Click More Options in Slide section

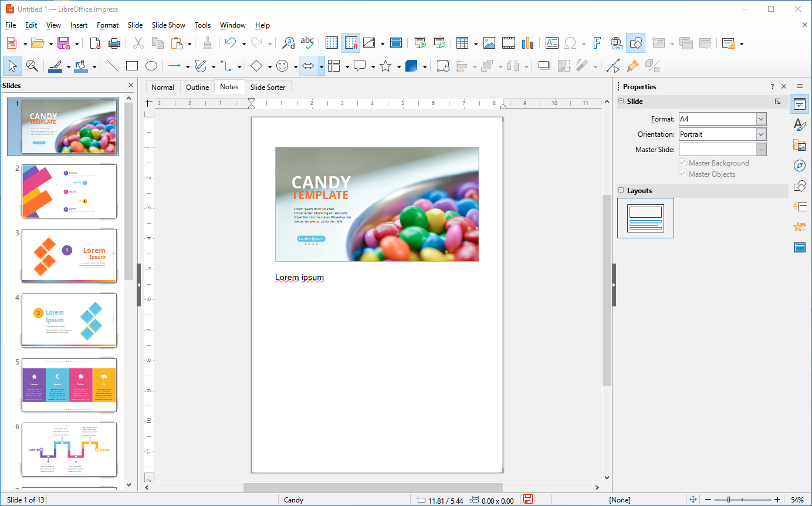tap(778, 102)
